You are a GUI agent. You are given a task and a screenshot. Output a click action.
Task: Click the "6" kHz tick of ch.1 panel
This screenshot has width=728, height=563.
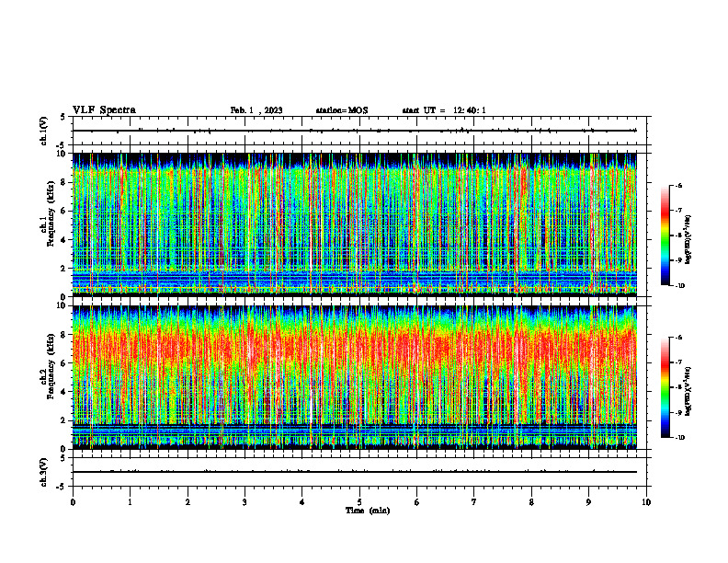(x=64, y=212)
